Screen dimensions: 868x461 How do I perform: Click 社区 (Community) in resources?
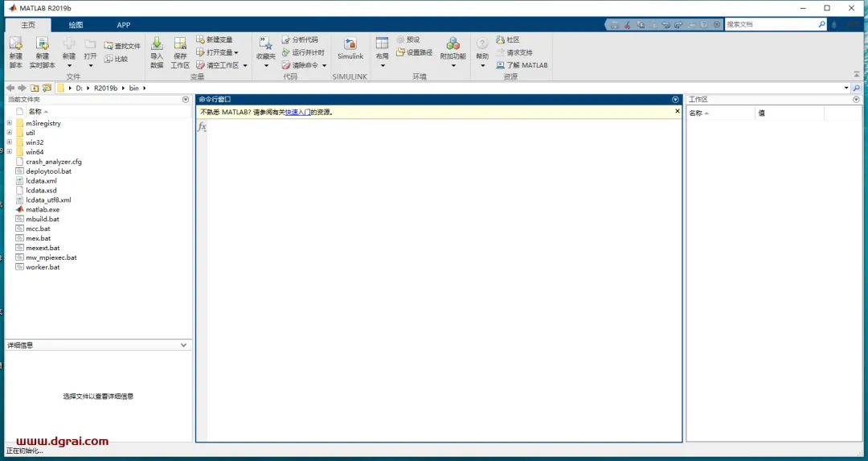[x=508, y=39]
